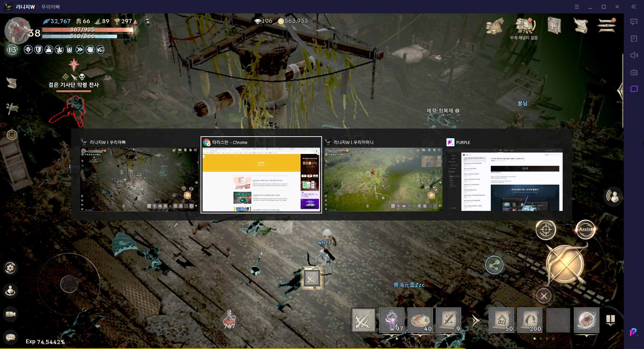Viewport: 644px width, 349px height.
Task: Click the character stance icon above camera
Action: 10,291
